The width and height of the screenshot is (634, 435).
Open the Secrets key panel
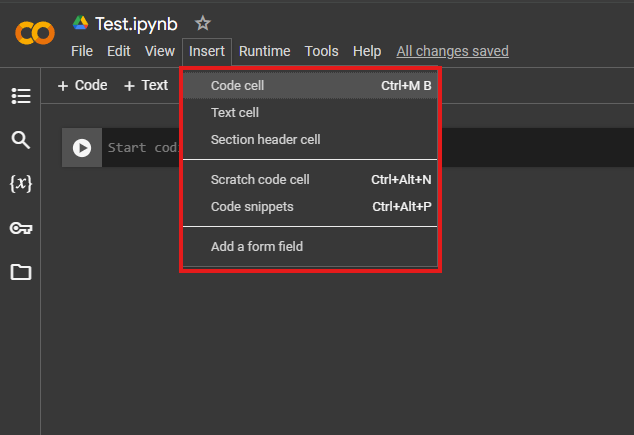pos(20,228)
